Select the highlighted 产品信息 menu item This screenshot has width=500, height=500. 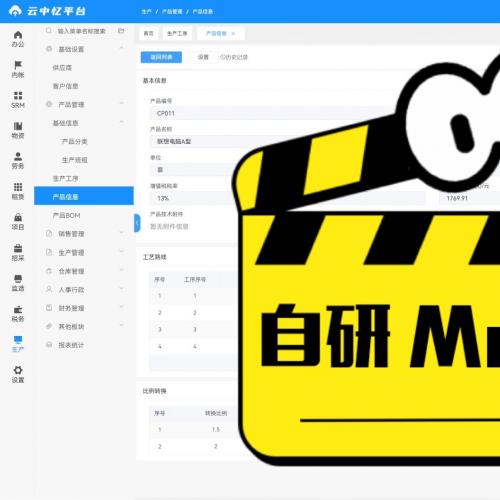(84, 196)
